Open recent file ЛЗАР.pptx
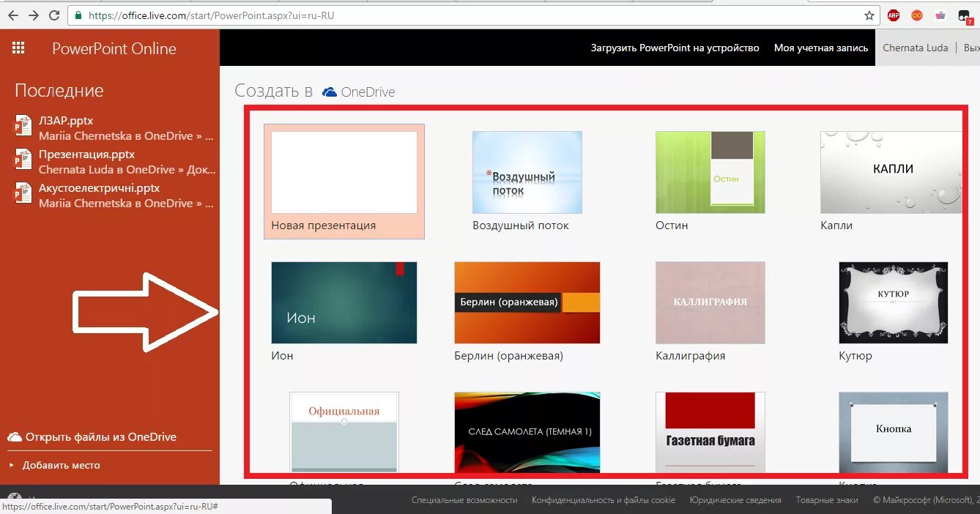This screenshot has height=514, width=980. pyautogui.click(x=66, y=121)
